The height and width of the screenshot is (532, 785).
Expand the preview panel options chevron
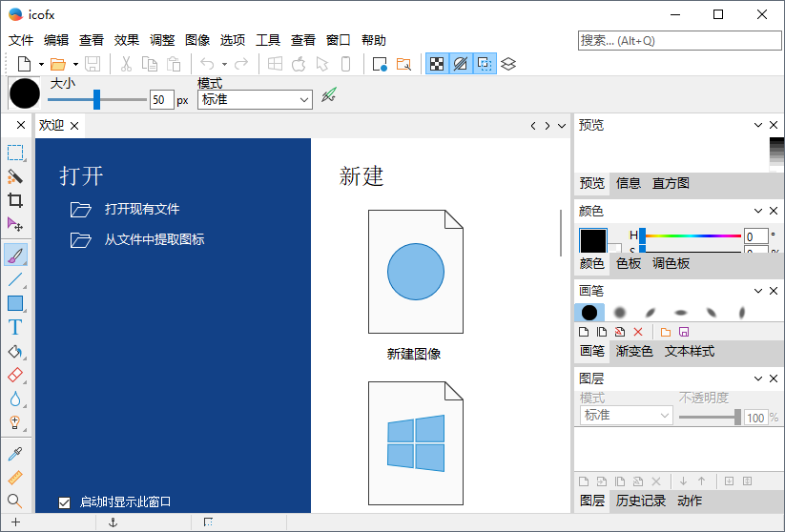coord(758,125)
